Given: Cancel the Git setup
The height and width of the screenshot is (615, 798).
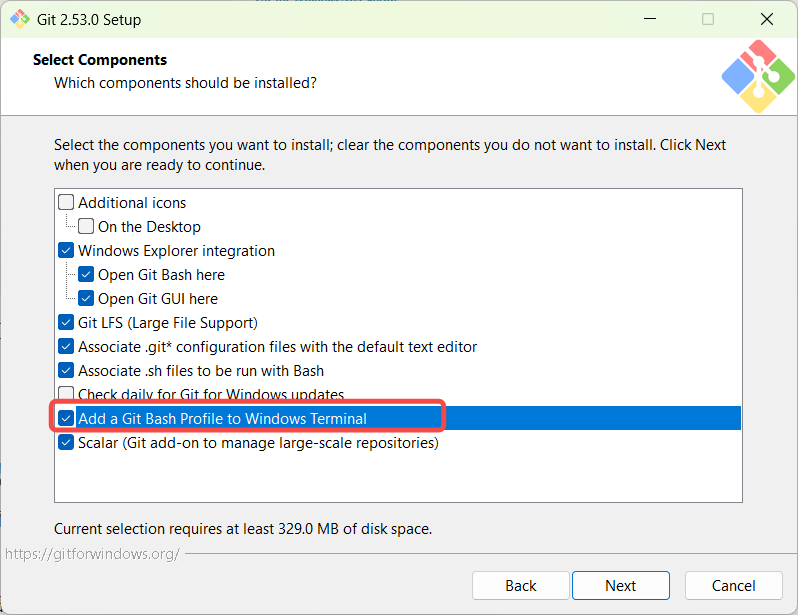Looking at the screenshot, I should pos(734,586).
